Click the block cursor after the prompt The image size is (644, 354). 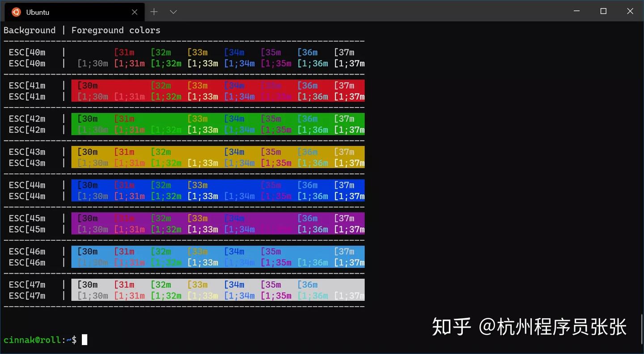point(85,340)
